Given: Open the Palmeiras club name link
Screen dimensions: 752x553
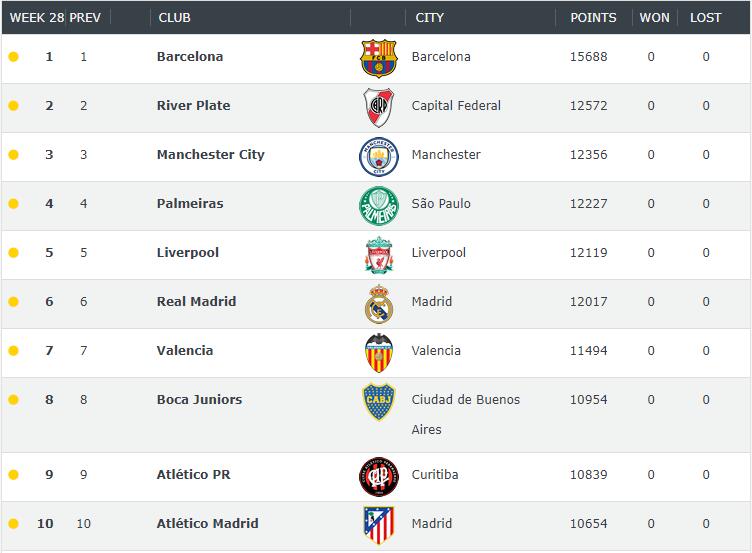Looking at the screenshot, I should click(x=190, y=203).
